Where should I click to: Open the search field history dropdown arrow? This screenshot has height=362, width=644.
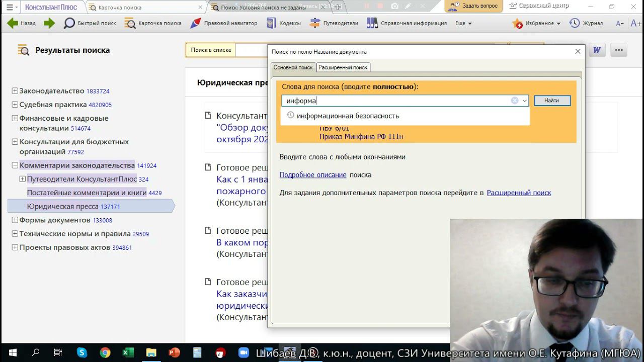tap(524, 101)
